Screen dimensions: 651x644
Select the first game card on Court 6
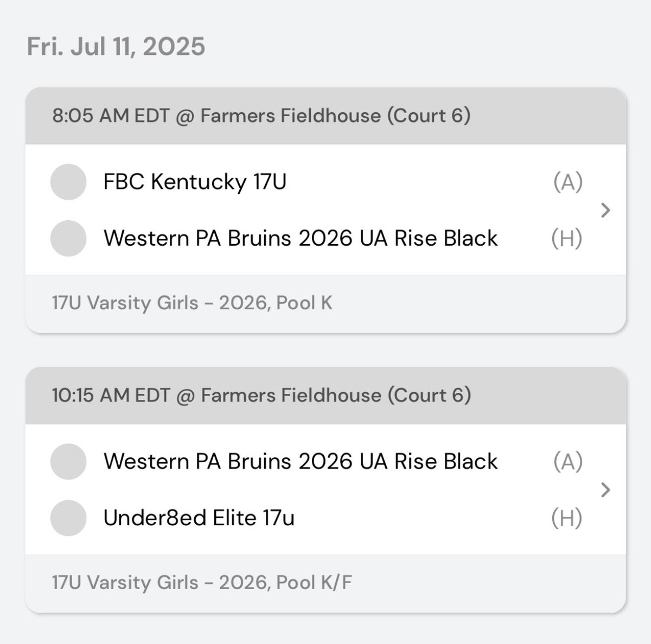325,211
